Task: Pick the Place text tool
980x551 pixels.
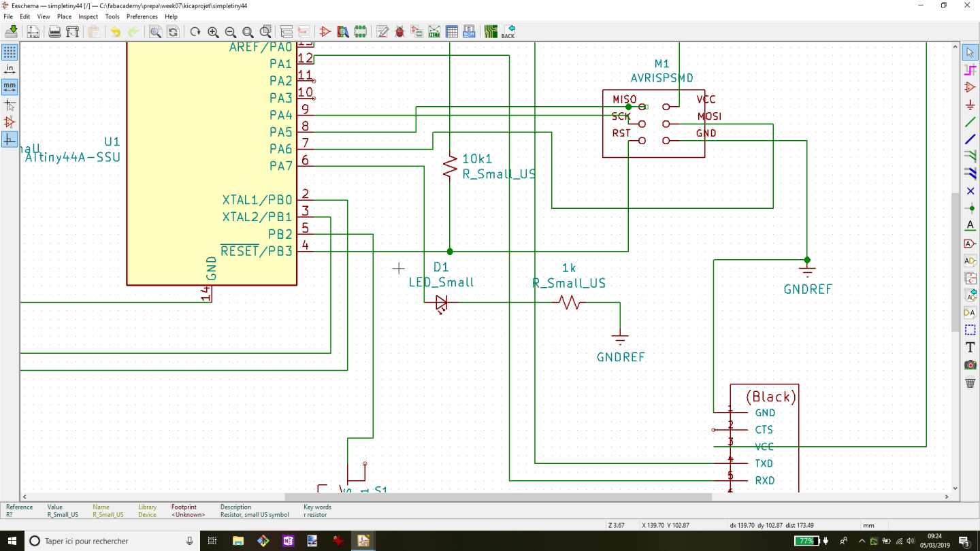Action: tap(970, 347)
